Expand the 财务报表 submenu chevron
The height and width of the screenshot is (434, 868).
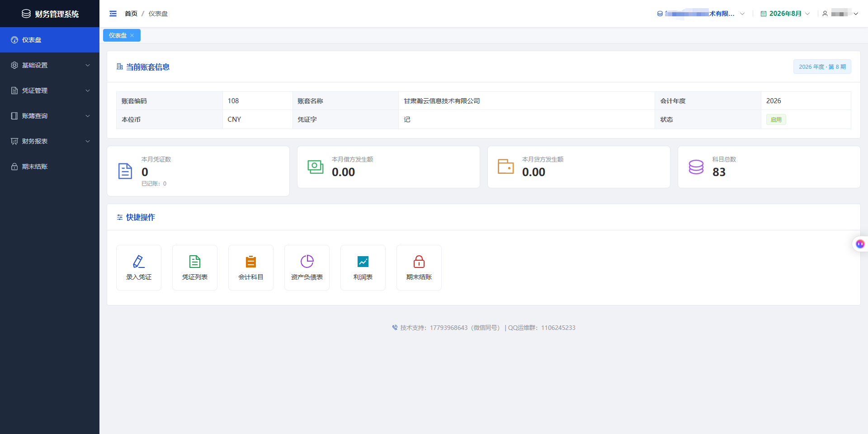pos(88,141)
